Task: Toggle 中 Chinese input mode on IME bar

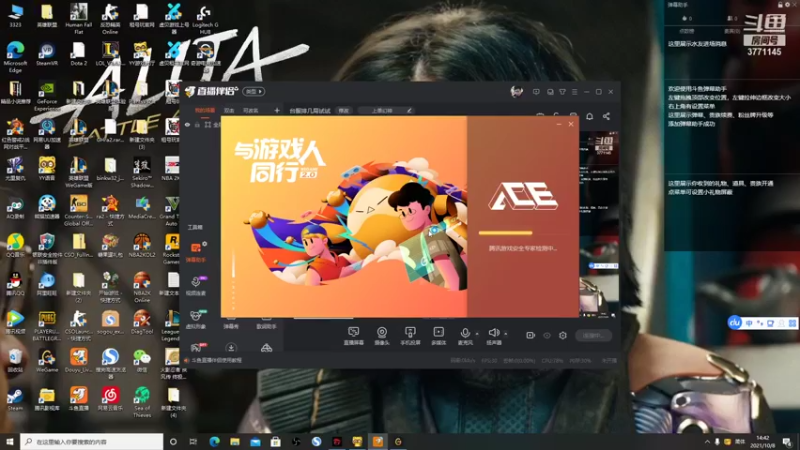Action: click(x=749, y=323)
